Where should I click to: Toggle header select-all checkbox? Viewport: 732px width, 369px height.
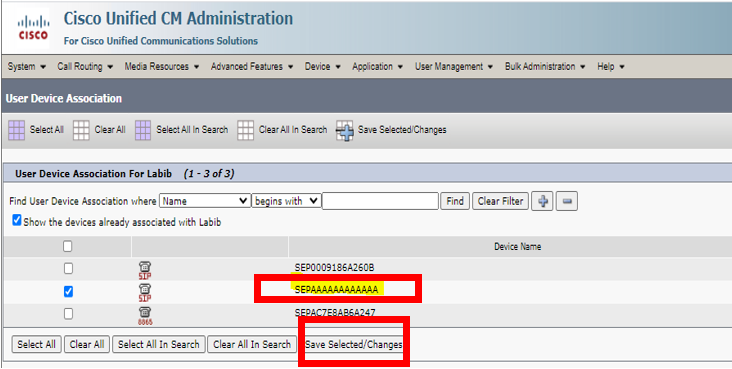click(x=68, y=246)
